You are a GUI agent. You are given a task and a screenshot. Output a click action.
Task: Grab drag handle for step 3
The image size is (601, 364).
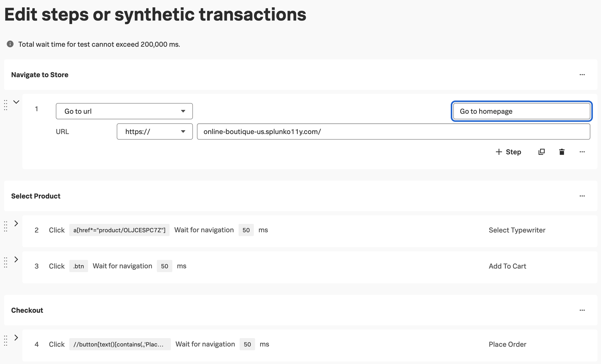(6, 262)
